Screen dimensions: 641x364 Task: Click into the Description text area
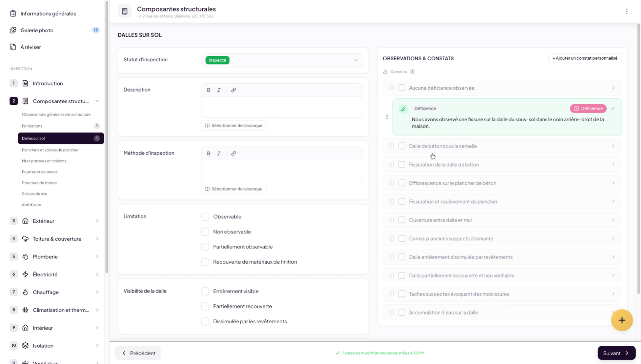coord(282,107)
